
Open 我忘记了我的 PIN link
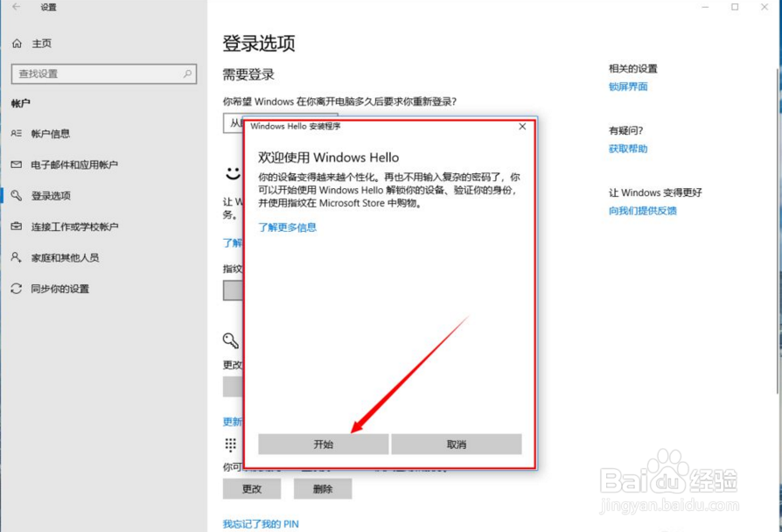[x=261, y=524]
